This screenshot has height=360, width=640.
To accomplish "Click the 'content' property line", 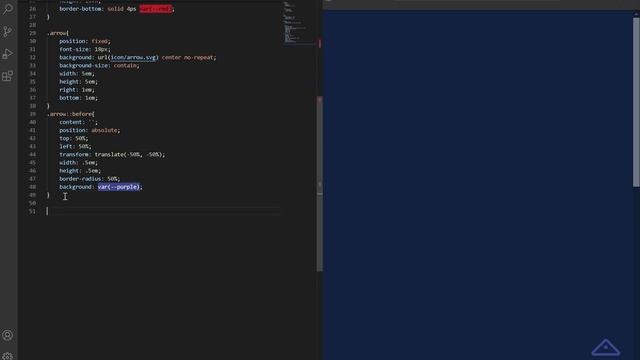I will (78, 122).
